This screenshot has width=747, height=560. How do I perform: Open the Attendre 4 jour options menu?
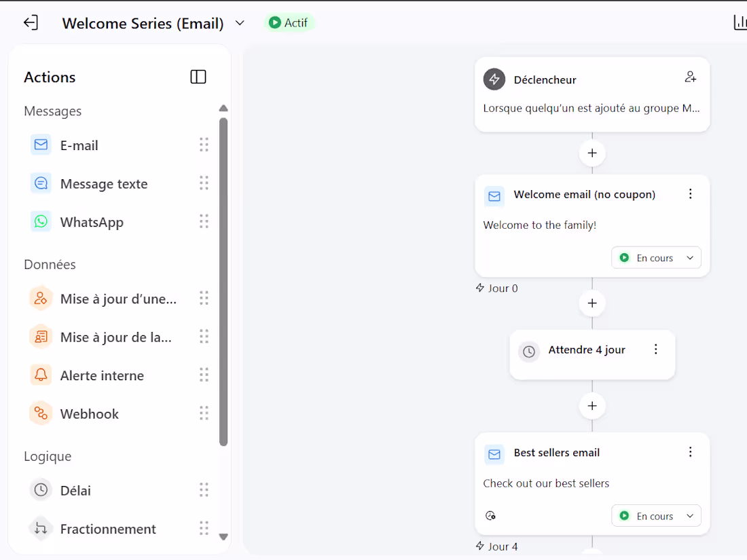click(656, 350)
